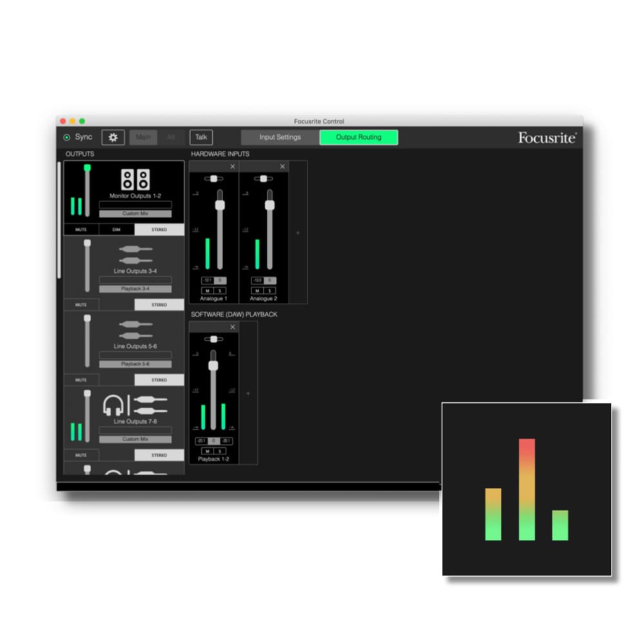Click the Analogue 1 channel label
This screenshot has width=644, height=644.
pos(214,299)
